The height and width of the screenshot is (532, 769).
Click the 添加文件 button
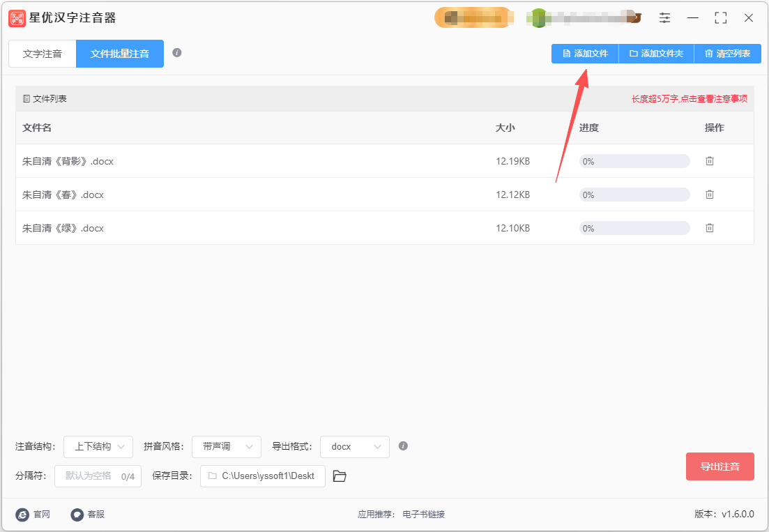click(x=585, y=54)
